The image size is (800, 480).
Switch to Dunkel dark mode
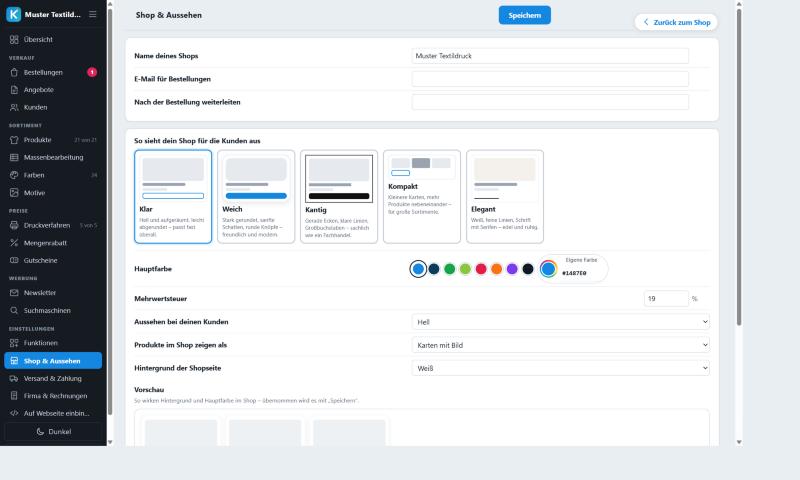pos(53,432)
